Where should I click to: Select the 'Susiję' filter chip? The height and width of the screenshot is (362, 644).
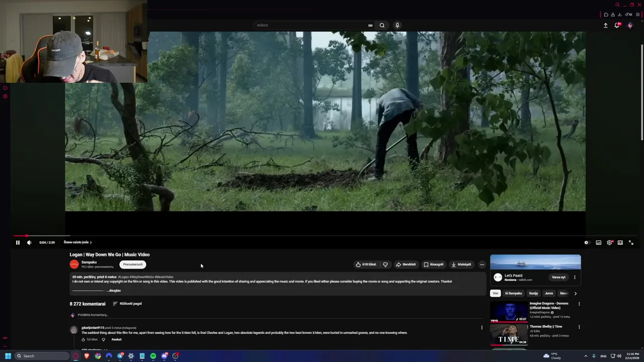[533, 293]
